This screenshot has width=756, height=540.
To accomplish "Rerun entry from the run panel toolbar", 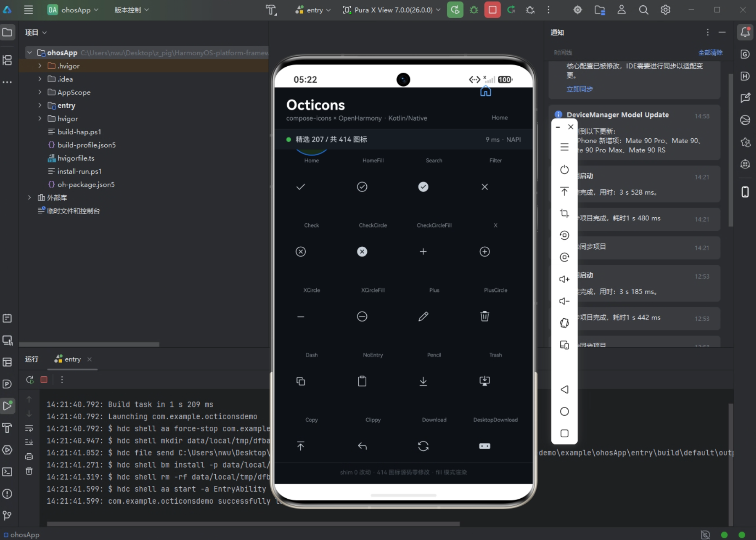I will tap(30, 380).
